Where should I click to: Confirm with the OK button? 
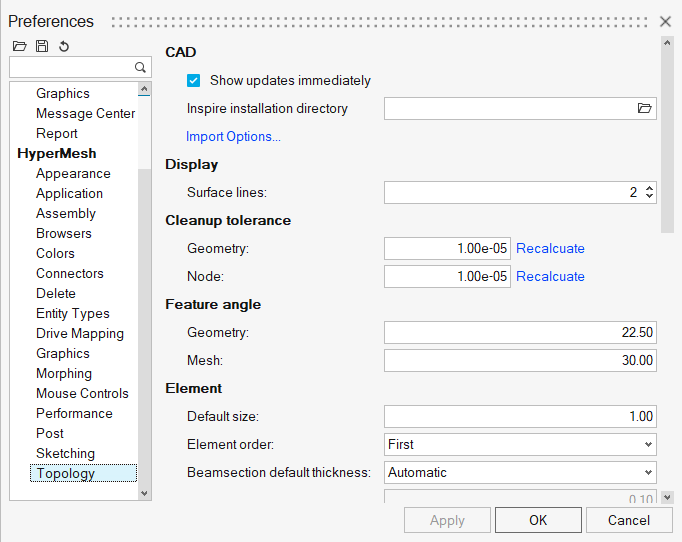pos(538,520)
